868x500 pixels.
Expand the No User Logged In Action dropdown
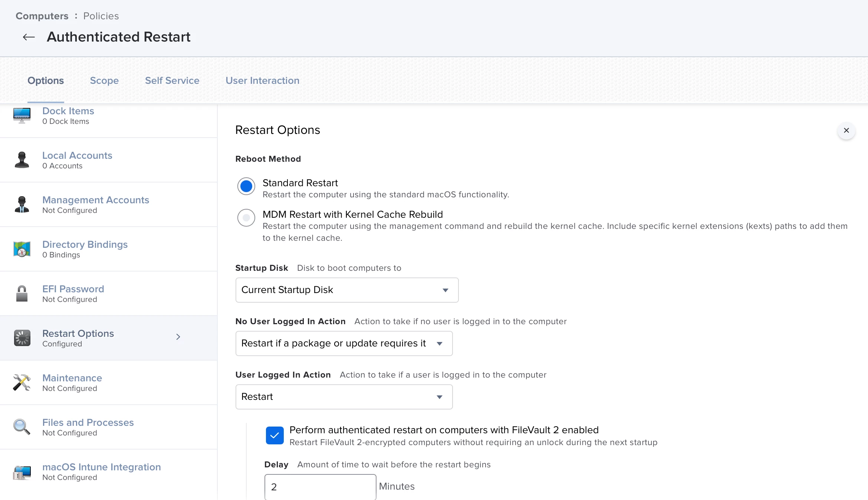click(x=344, y=343)
